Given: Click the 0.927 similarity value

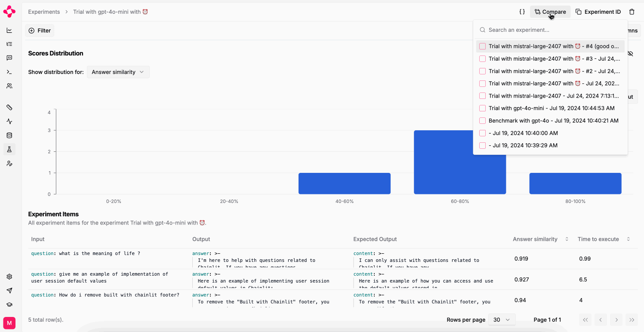Looking at the screenshot, I should coord(521,280).
